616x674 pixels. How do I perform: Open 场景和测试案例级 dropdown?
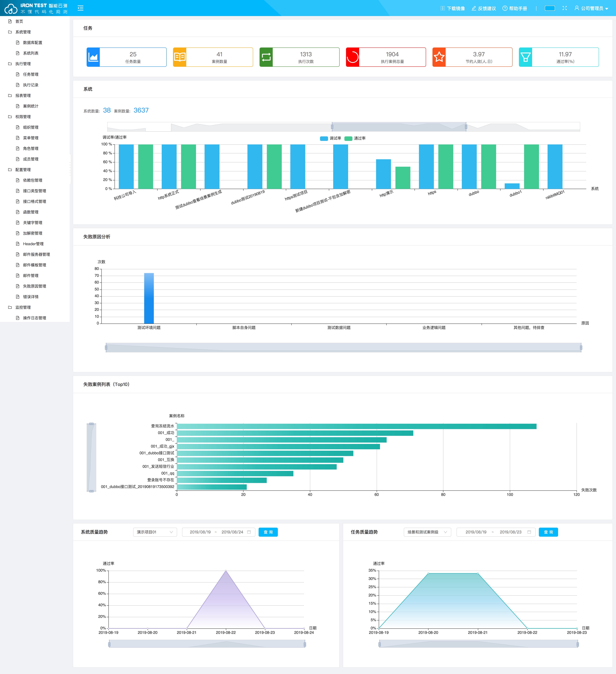[427, 532]
